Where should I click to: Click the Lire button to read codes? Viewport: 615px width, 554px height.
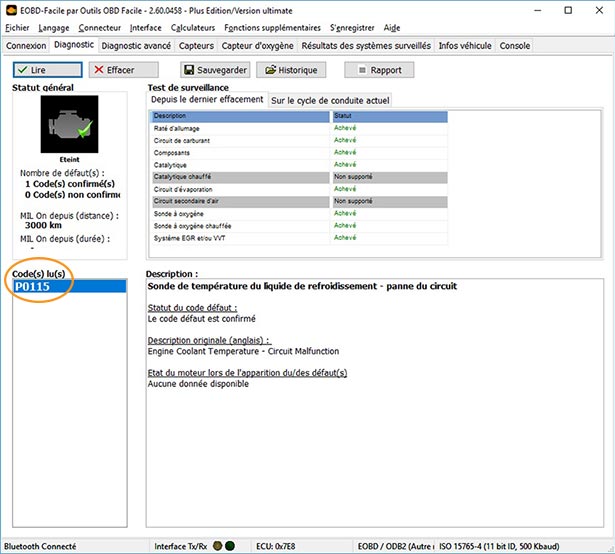pyautogui.click(x=47, y=70)
